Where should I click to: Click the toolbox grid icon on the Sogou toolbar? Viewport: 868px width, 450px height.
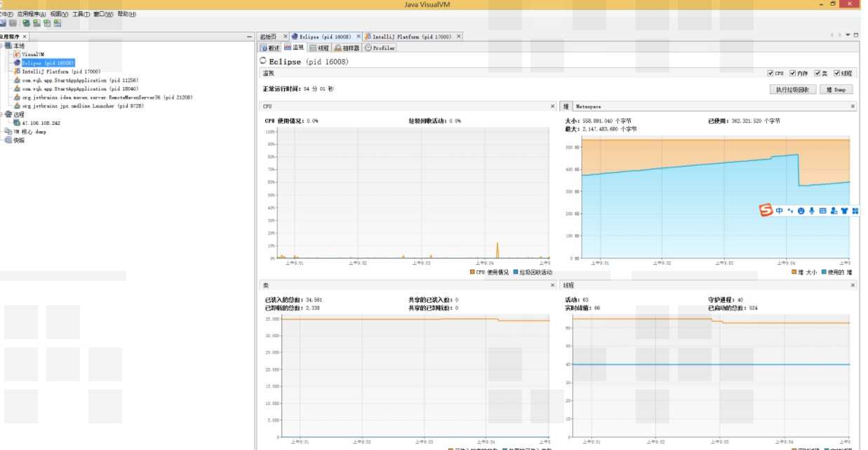pyautogui.click(x=855, y=211)
